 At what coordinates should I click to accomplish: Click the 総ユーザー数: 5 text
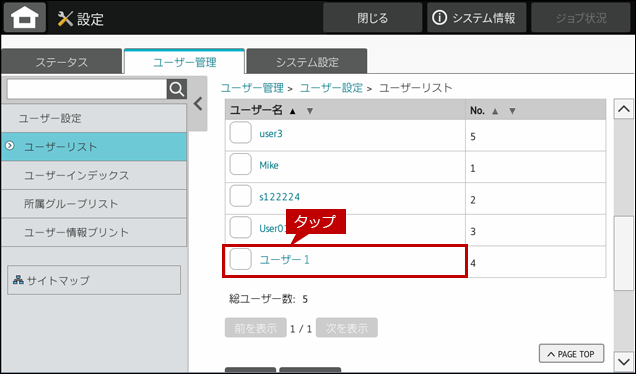tap(268, 299)
